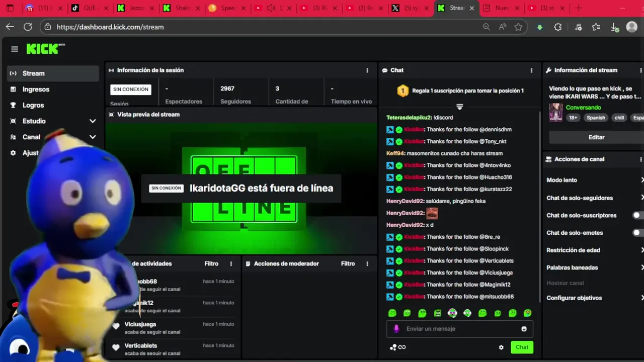The width and height of the screenshot is (644, 362).
Task: Click the SIN CONEXIÓN status badge in session info
Action: click(130, 89)
